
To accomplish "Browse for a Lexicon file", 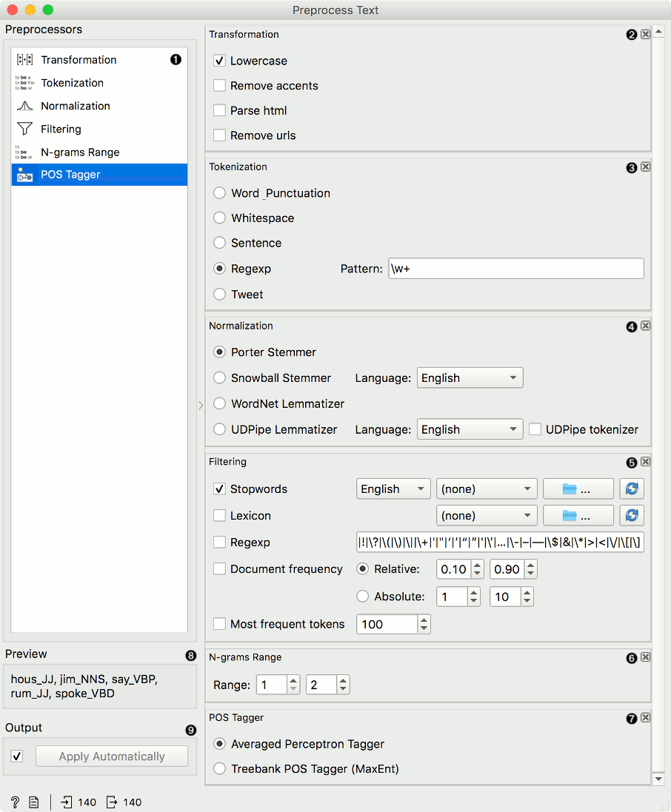I will (578, 516).
